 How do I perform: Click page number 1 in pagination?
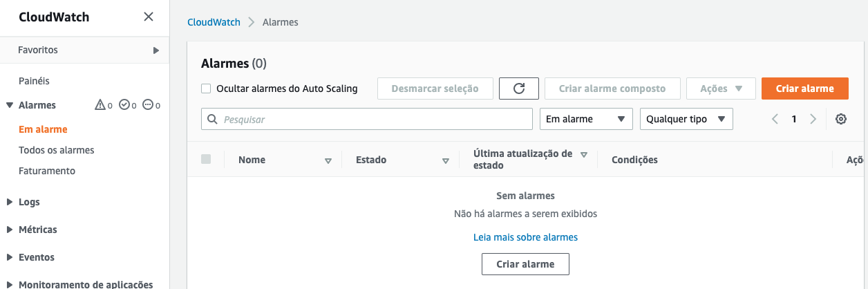coord(794,119)
